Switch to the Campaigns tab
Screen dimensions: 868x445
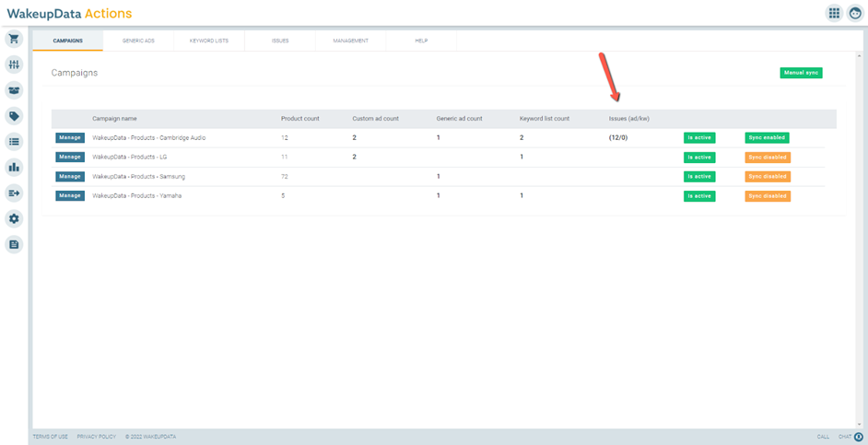tap(67, 41)
